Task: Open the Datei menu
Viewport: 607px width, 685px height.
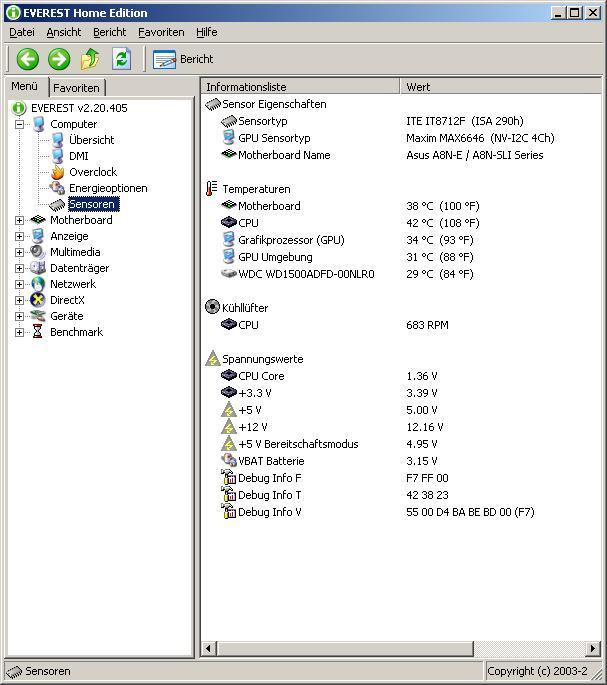Action: coord(22,32)
